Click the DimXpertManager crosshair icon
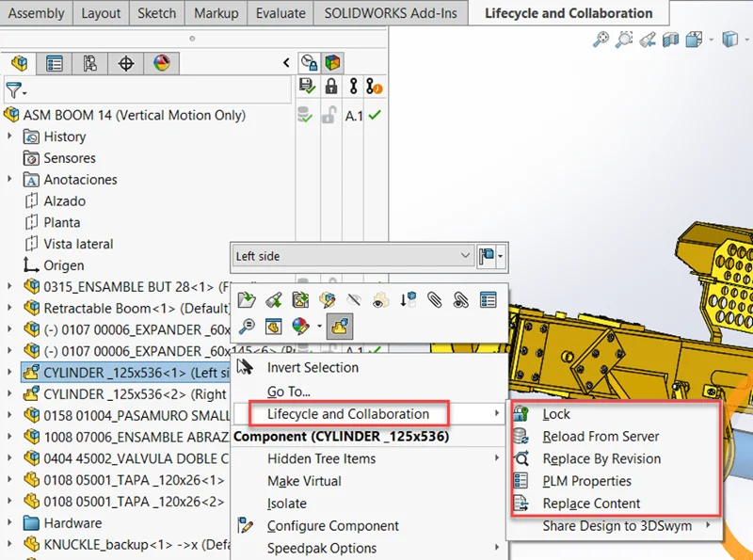 (126, 64)
